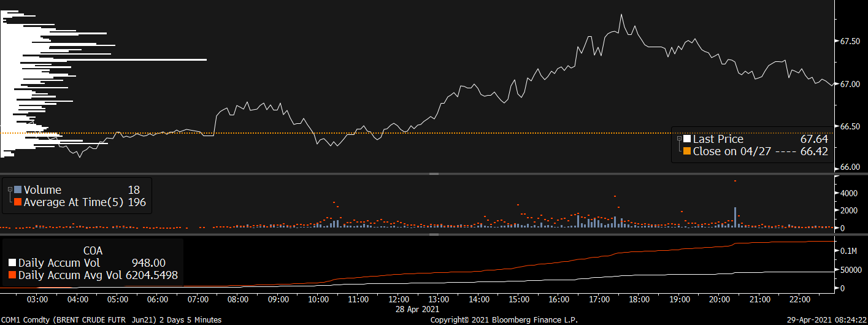Click the close value 66.42
868x325 pixels.
[814, 151]
